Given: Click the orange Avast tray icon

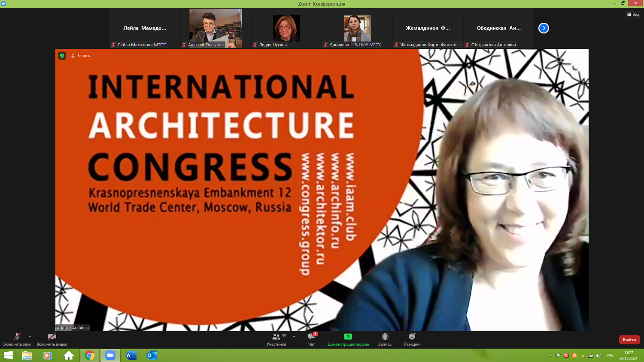Looking at the screenshot, I should (574, 356).
